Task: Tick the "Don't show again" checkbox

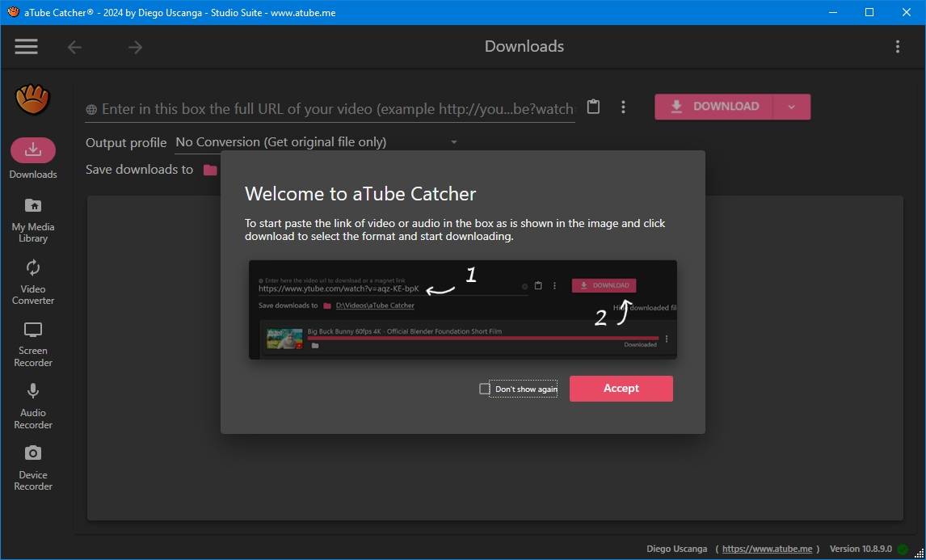Action: pos(485,389)
